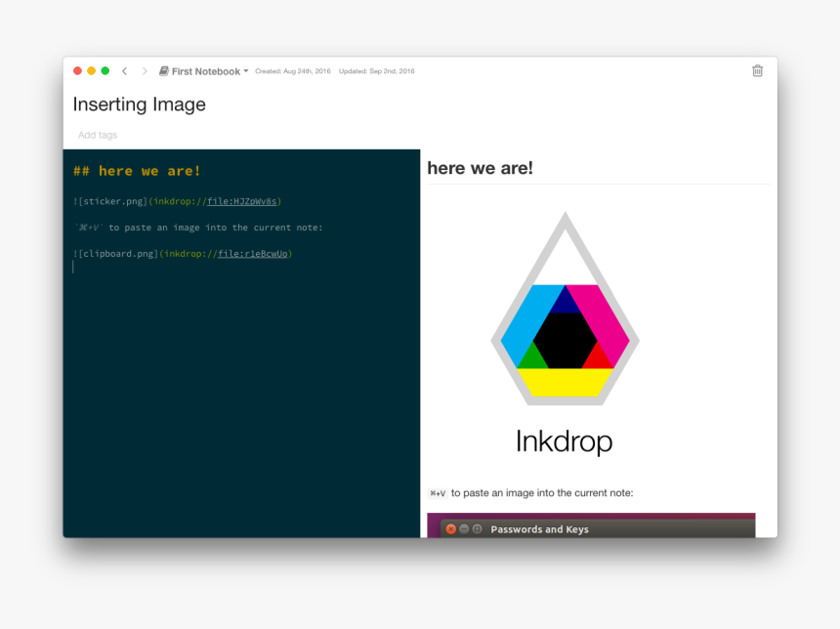Click the 'to paste an image' line in editor
Image resolution: width=840 pixels, height=629 pixels.
pos(198,228)
